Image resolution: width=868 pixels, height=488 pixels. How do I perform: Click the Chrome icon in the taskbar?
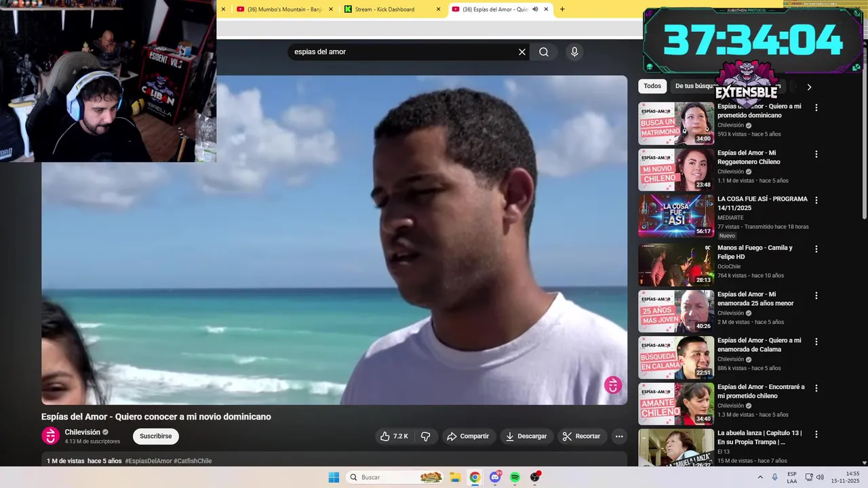click(475, 477)
